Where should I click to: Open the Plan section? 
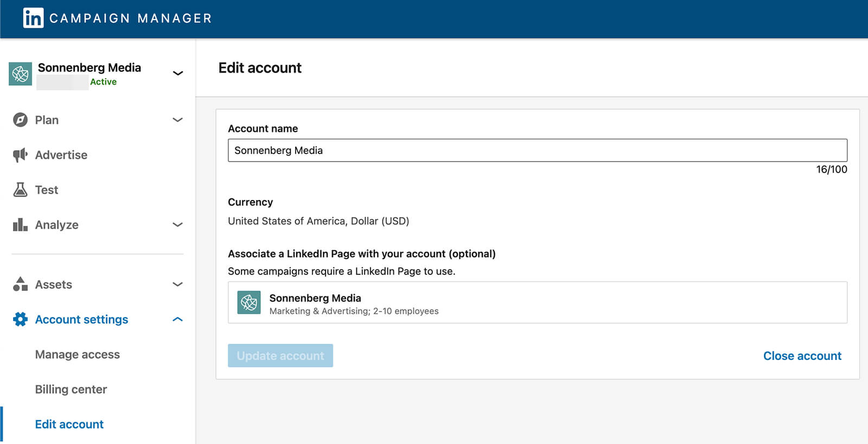point(47,120)
